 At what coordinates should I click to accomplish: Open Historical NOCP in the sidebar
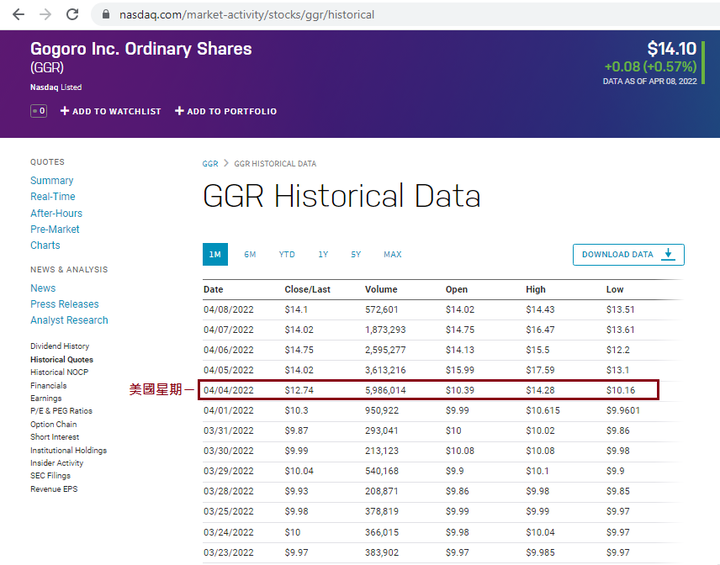click(x=59, y=372)
